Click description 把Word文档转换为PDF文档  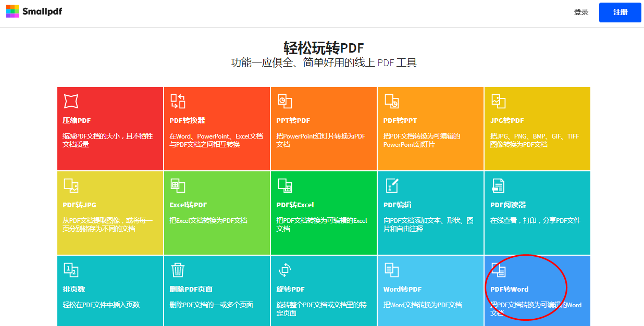tap(423, 305)
